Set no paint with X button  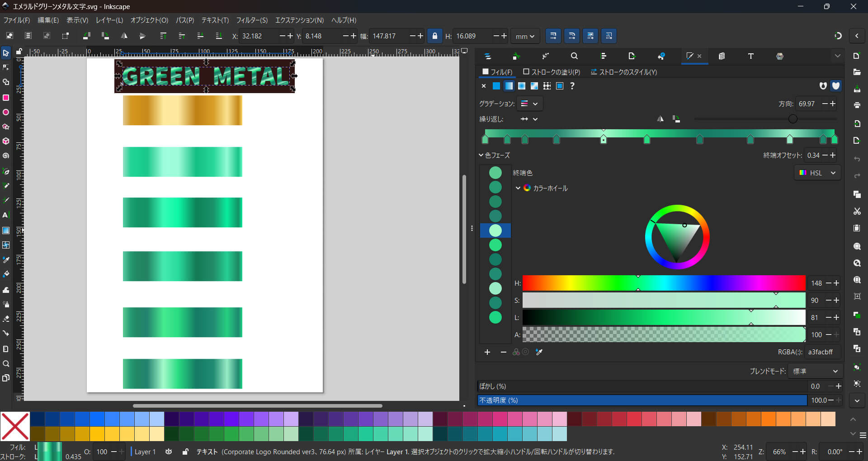(x=484, y=86)
